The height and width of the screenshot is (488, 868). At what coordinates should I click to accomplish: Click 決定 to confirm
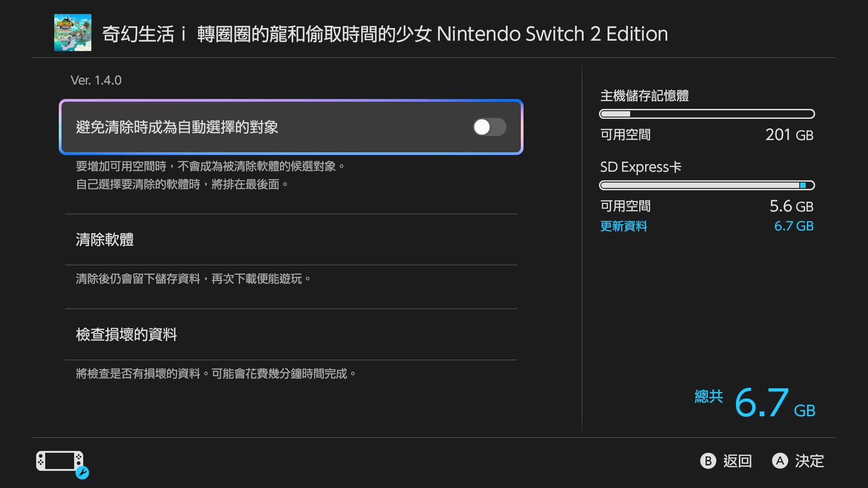[809, 461]
